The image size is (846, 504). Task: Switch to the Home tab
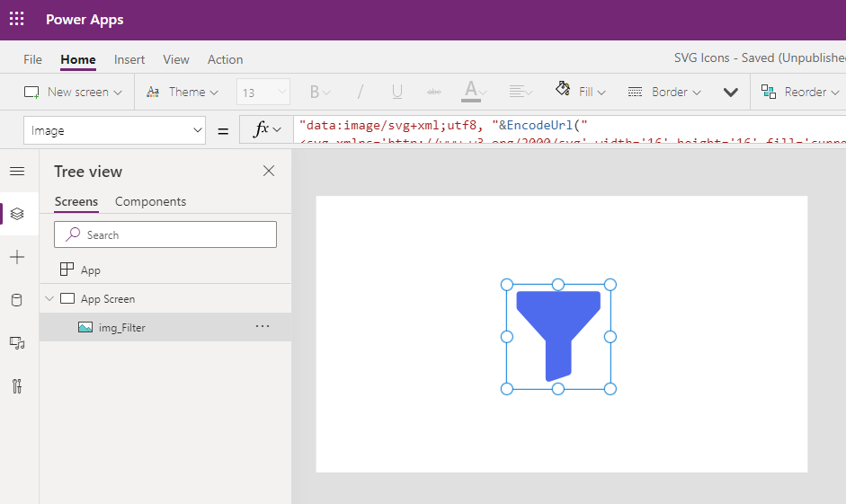[x=78, y=59]
